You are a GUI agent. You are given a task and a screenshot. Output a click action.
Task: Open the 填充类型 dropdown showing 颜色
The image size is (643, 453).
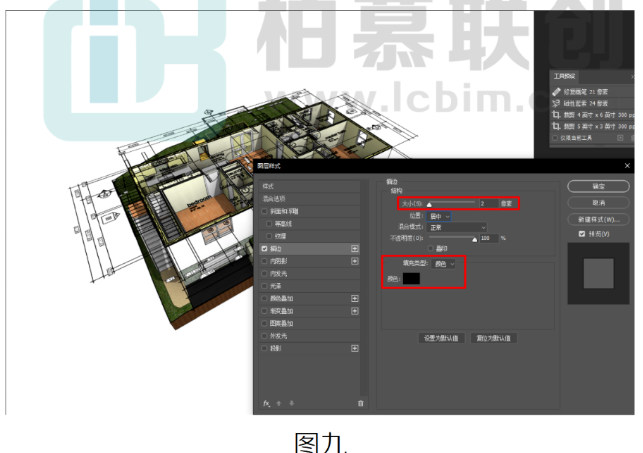pos(443,264)
